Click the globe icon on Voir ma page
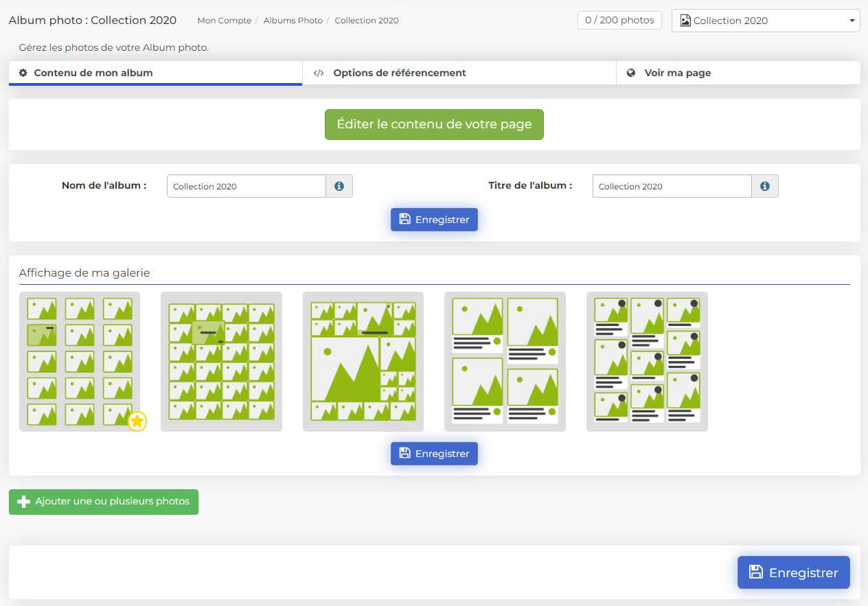 [x=631, y=73]
